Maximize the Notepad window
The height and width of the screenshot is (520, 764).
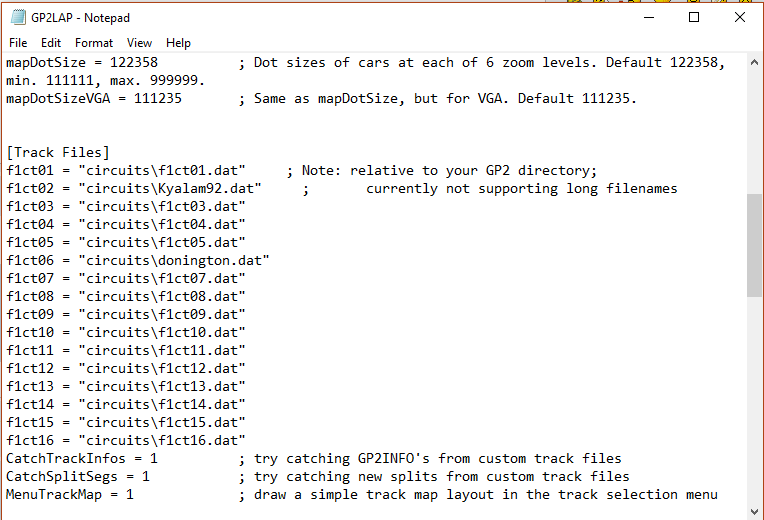694,17
